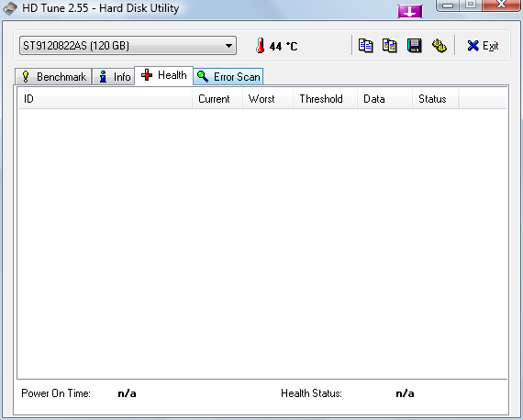This screenshot has width=523, height=420.
Task: Sort by the ID column header
Action: click(x=106, y=99)
